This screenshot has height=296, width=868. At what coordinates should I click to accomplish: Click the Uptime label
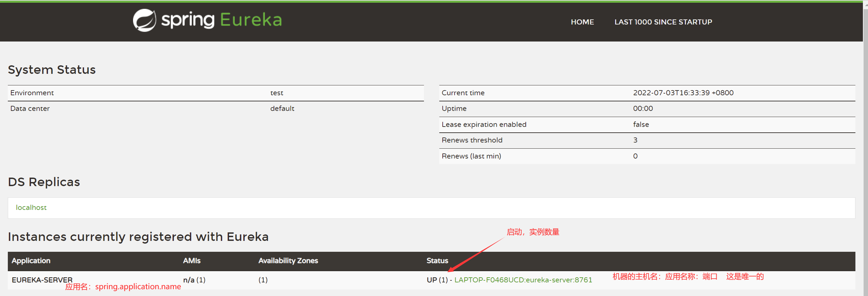454,109
